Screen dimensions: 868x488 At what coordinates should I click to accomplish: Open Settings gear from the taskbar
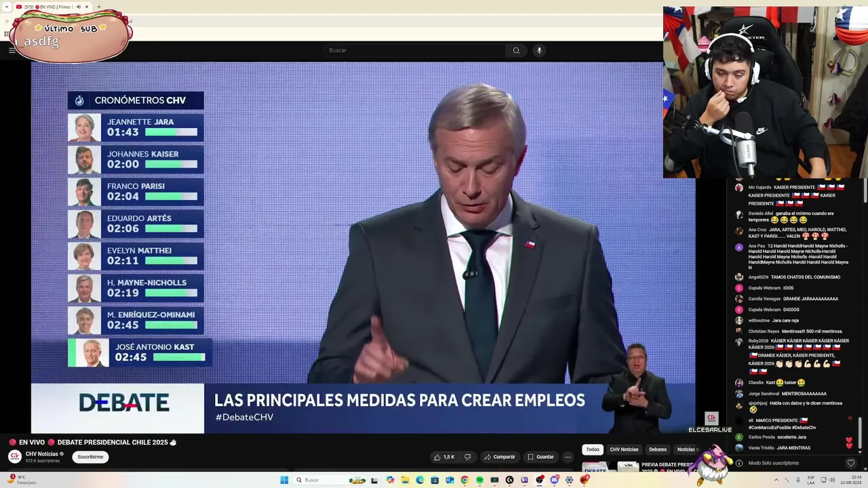click(x=569, y=480)
